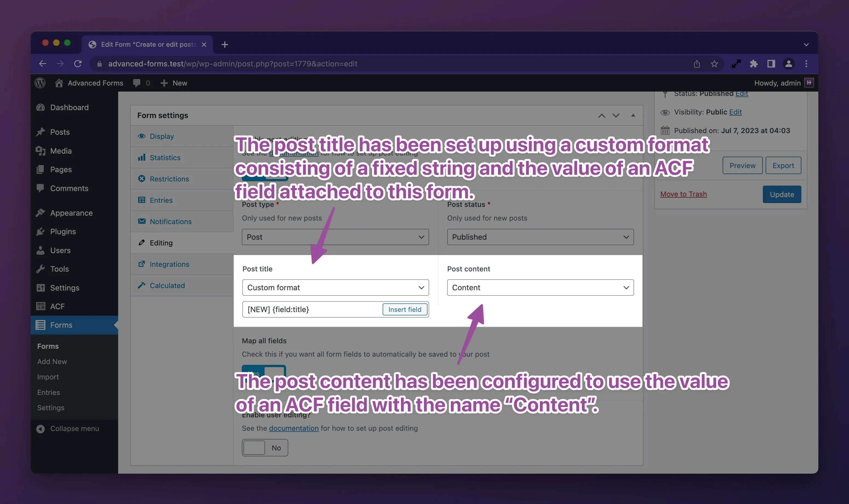Open documentation link for post editing

tap(294, 428)
